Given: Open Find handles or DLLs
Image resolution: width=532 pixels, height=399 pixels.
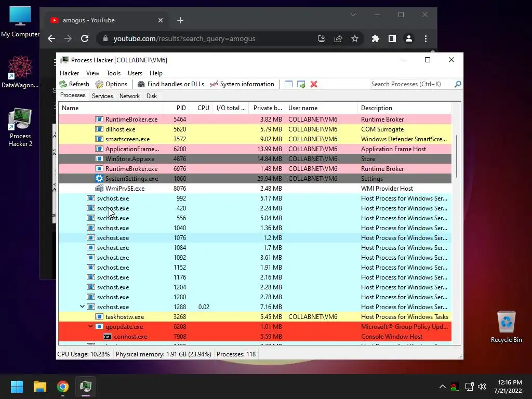Looking at the screenshot, I should 170,84.
